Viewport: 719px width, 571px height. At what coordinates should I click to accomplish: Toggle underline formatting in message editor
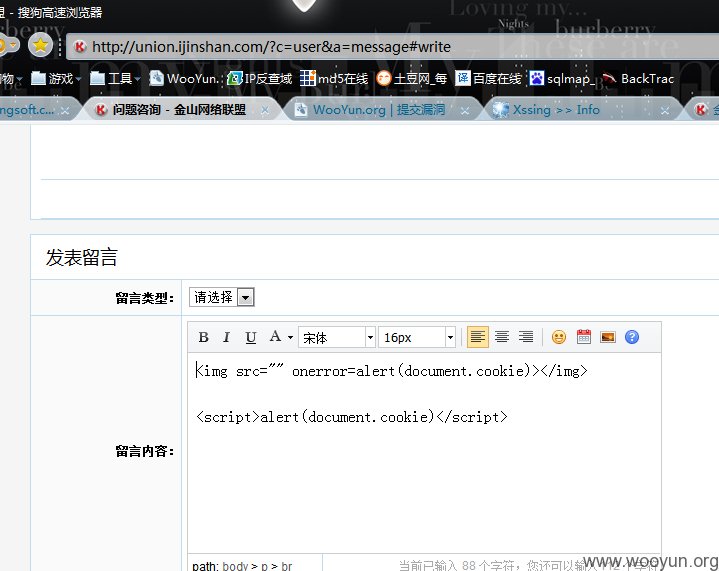[250, 338]
